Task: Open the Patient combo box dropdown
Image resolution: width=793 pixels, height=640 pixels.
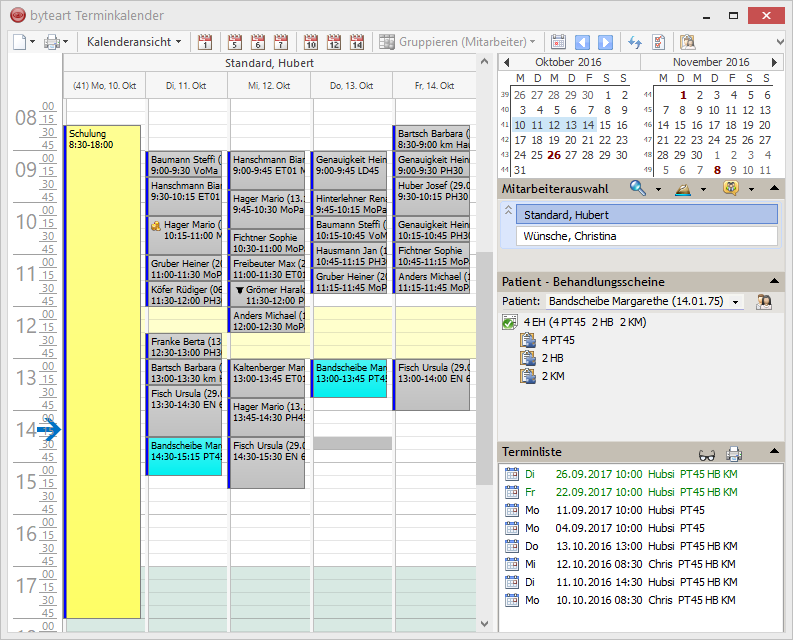Action: point(737,301)
